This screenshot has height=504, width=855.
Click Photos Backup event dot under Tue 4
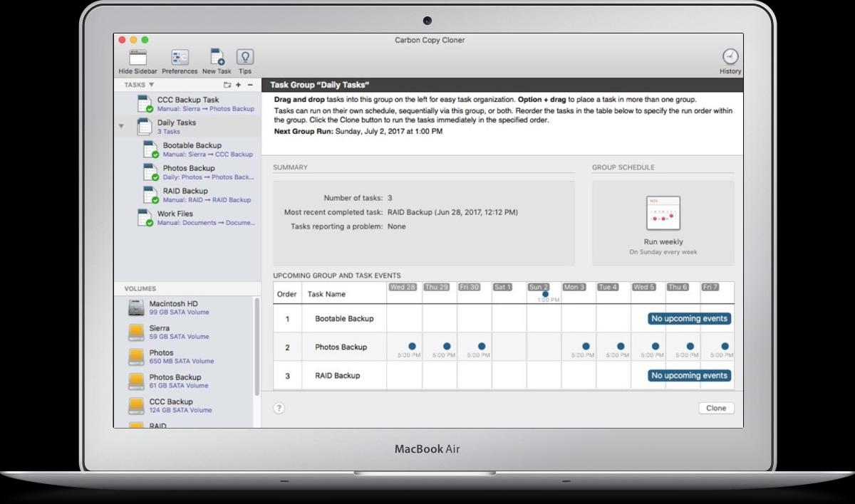[x=621, y=347]
